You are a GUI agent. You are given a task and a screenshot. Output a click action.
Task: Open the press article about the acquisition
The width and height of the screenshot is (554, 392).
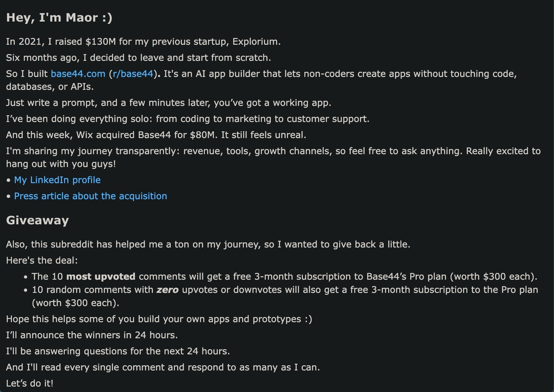[x=91, y=196]
